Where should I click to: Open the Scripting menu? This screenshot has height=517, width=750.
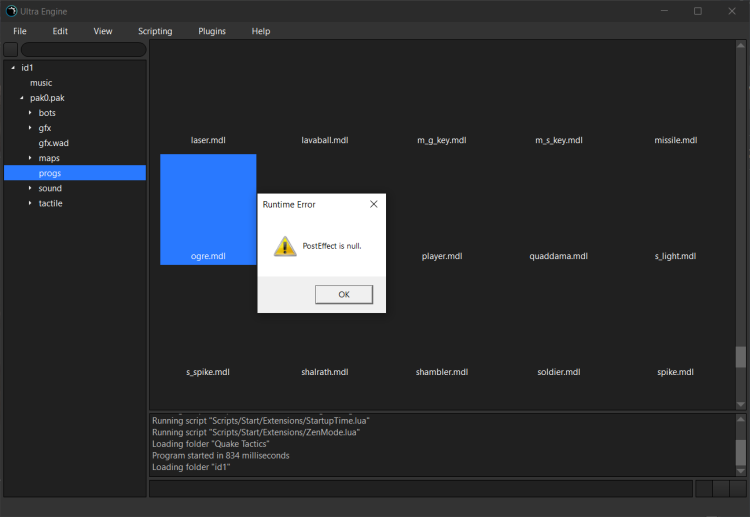coord(155,31)
